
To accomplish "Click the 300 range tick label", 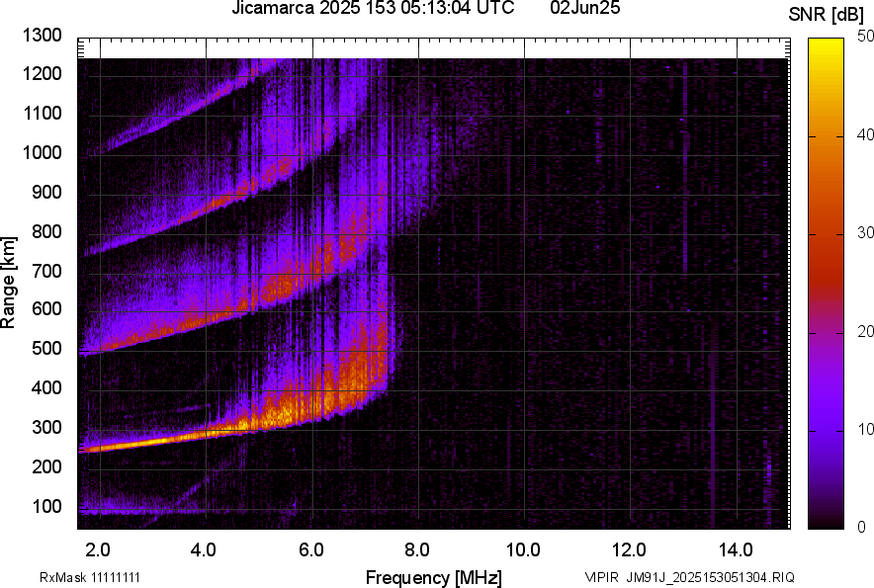I will tap(46, 428).
